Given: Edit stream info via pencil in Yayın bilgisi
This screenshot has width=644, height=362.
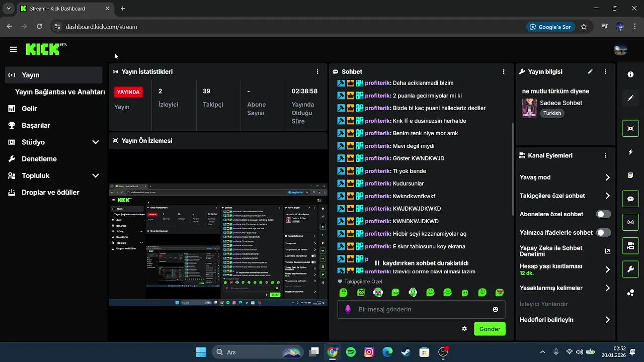Looking at the screenshot, I should pyautogui.click(x=590, y=72).
